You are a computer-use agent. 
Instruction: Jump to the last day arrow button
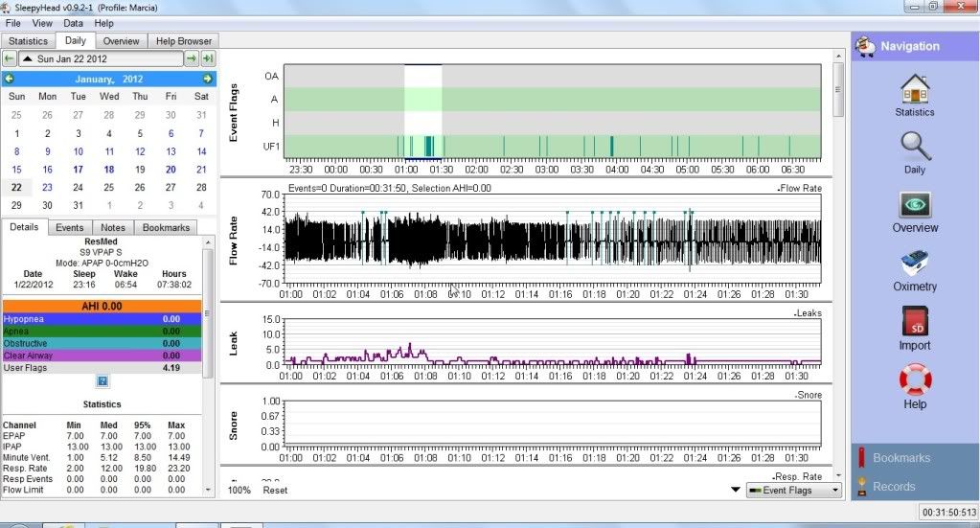[208, 58]
